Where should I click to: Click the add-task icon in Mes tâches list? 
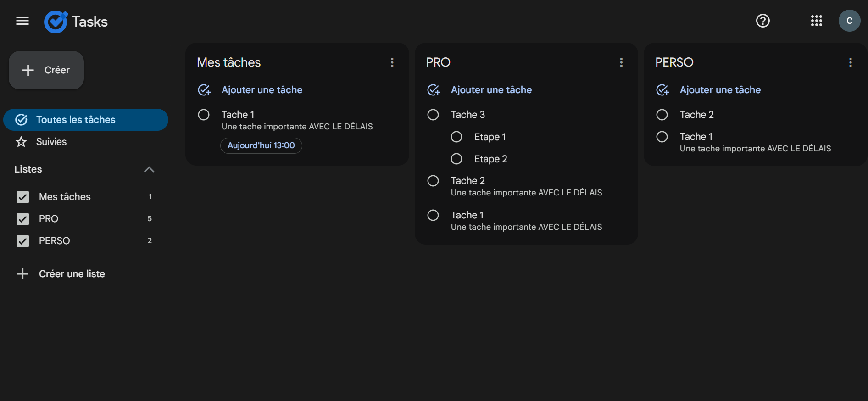click(x=204, y=90)
